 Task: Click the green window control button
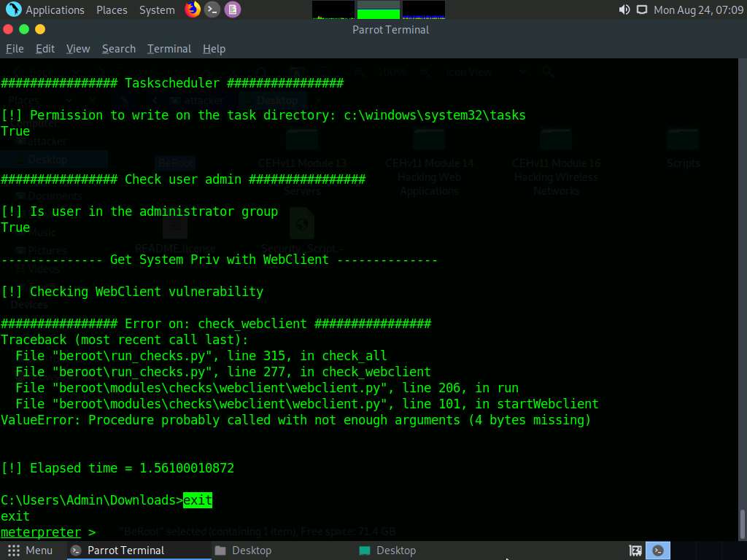24,29
